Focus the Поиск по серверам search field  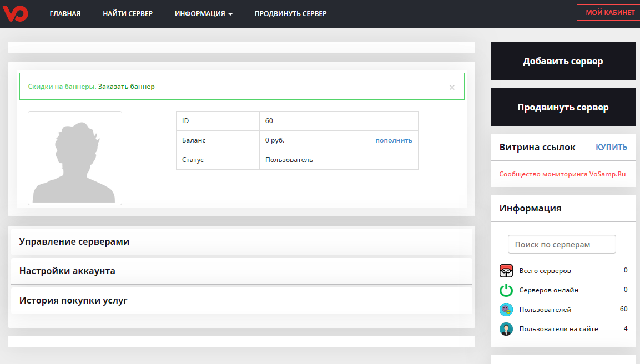[x=562, y=245]
